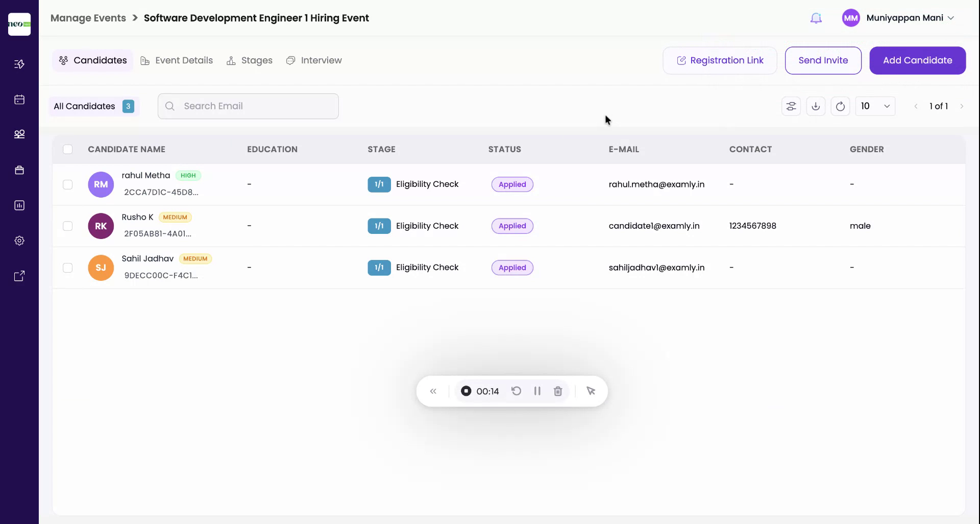The image size is (980, 524).
Task: Open the quick actions lightning icon in sidebar
Action: pos(19,64)
